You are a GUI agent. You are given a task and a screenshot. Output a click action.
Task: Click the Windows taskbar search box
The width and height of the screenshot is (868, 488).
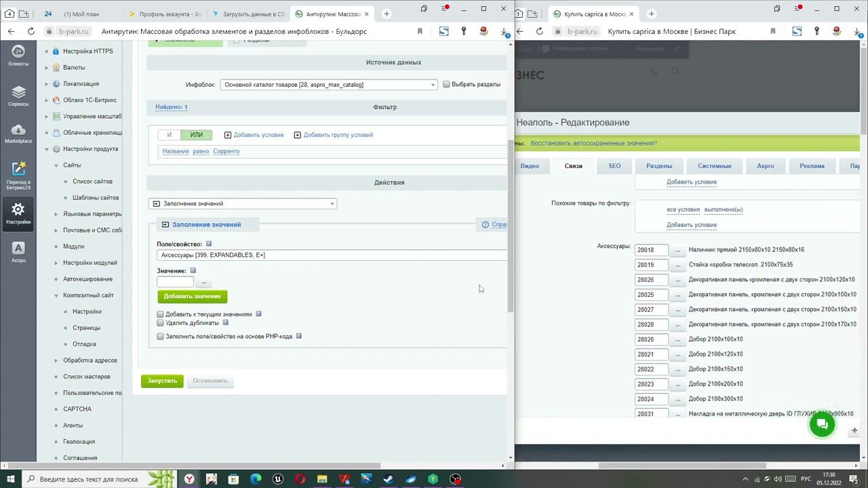tap(88, 479)
